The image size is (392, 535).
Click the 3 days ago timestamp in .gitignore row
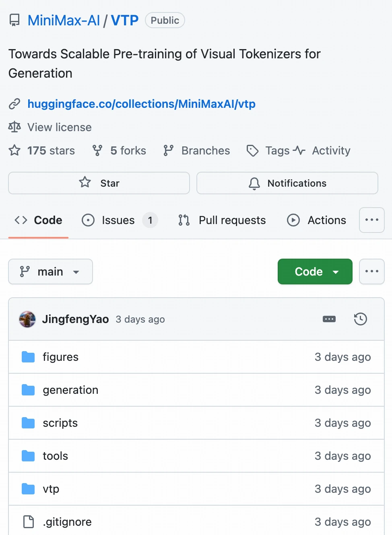pos(343,522)
